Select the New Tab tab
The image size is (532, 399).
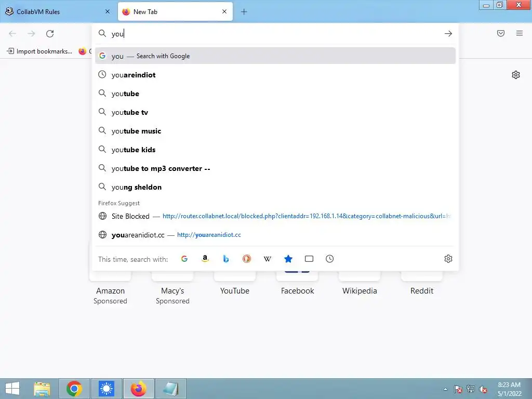[175, 11]
